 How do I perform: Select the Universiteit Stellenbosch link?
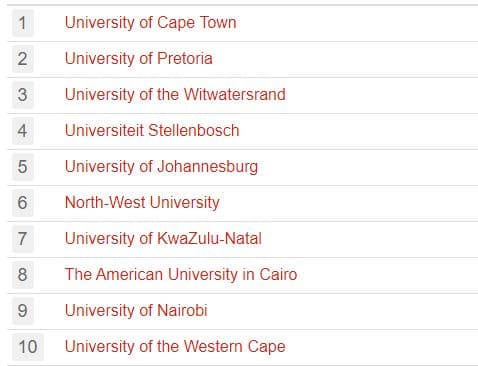[x=152, y=131]
